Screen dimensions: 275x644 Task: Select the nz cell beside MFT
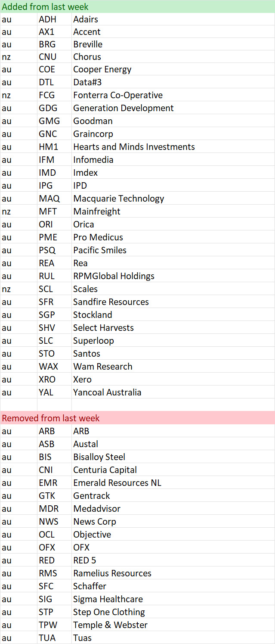tap(19, 212)
